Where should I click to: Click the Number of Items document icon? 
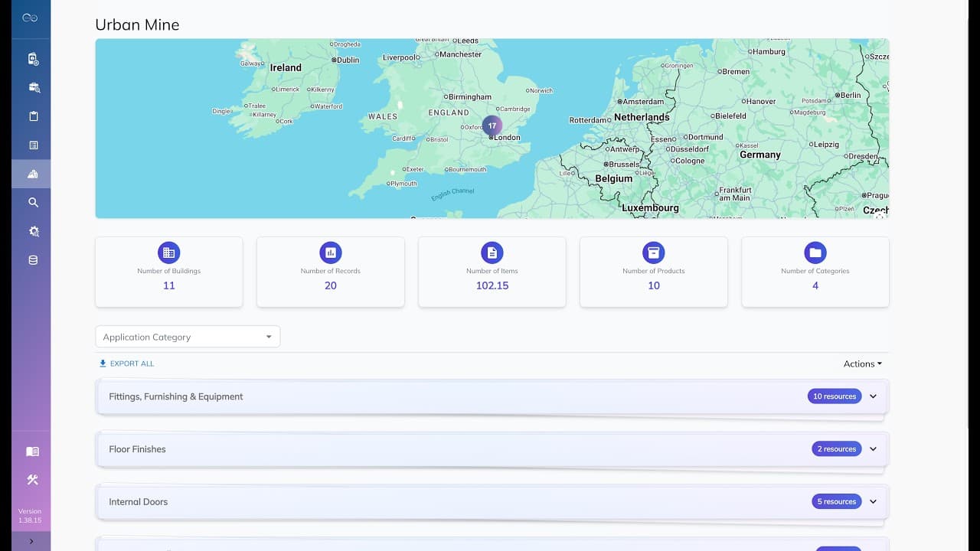[x=492, y=253]
